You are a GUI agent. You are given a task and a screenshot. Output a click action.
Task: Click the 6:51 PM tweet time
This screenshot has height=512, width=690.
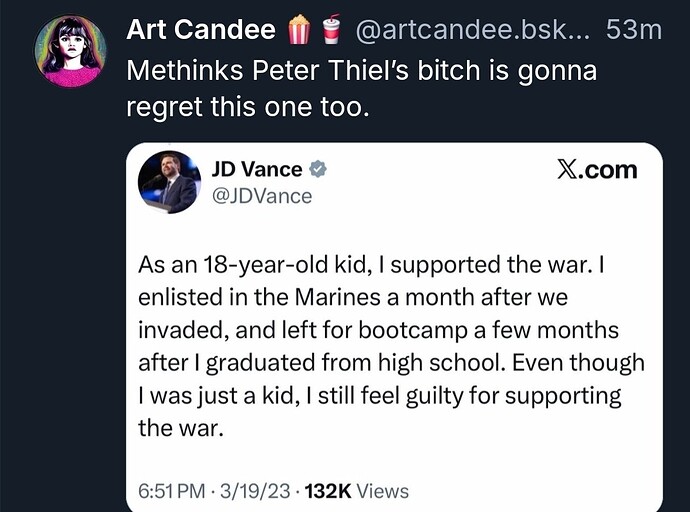[x=174, y=490]
